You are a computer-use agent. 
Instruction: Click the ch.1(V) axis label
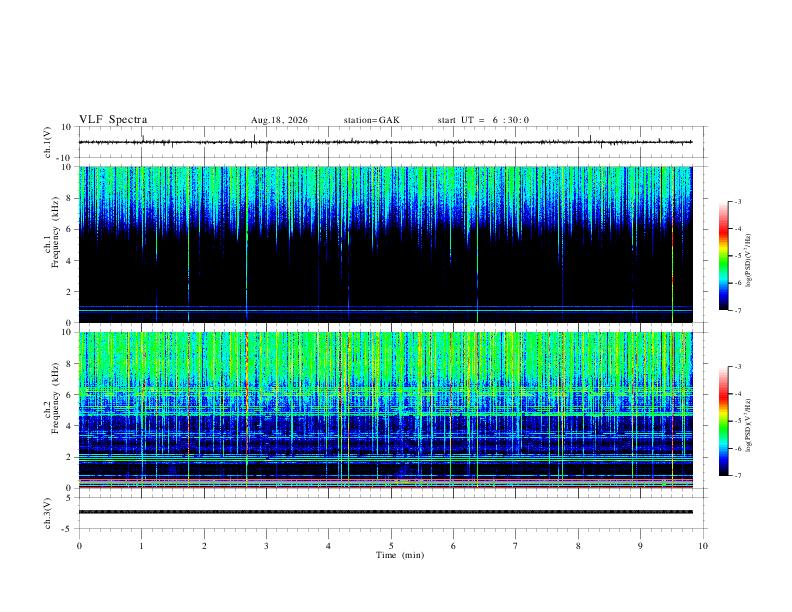48,142
